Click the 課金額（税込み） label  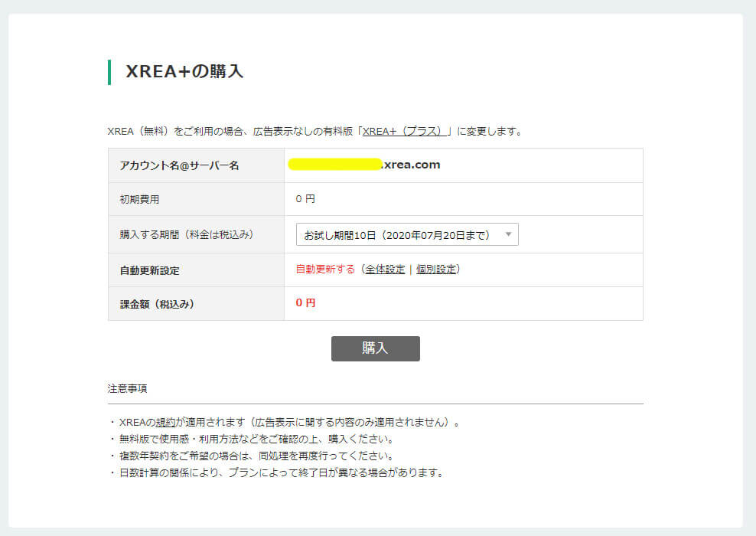157,305
